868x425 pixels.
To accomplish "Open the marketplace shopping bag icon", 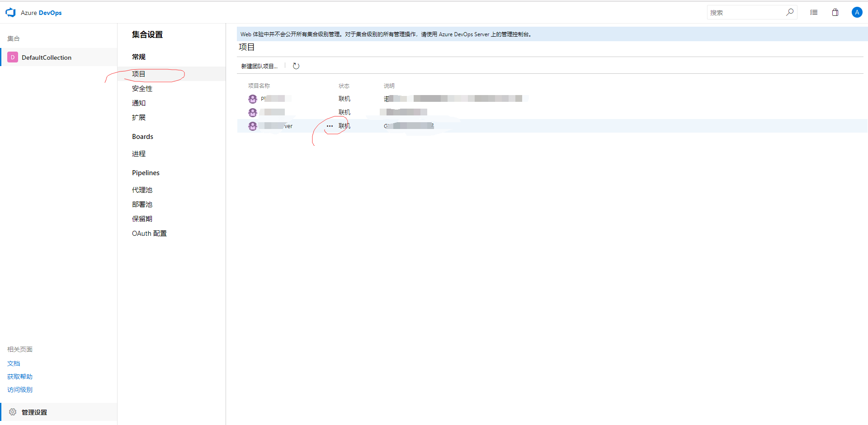I will (835, 12).
